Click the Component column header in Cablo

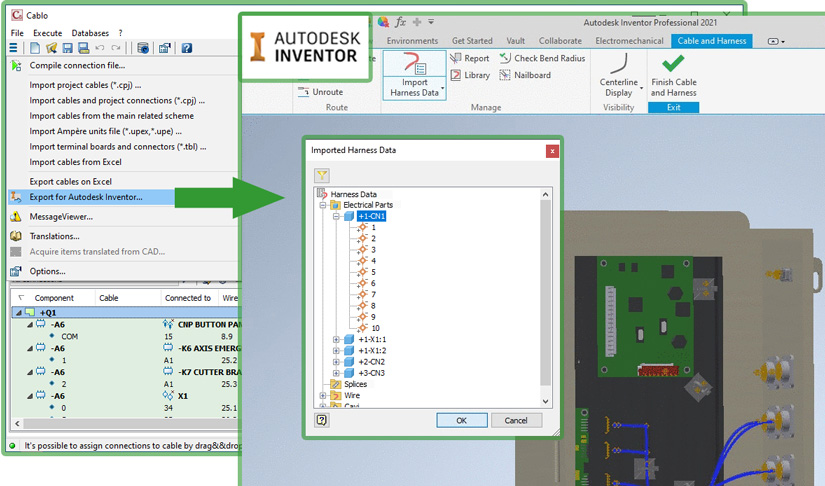[x=54, y=298]
